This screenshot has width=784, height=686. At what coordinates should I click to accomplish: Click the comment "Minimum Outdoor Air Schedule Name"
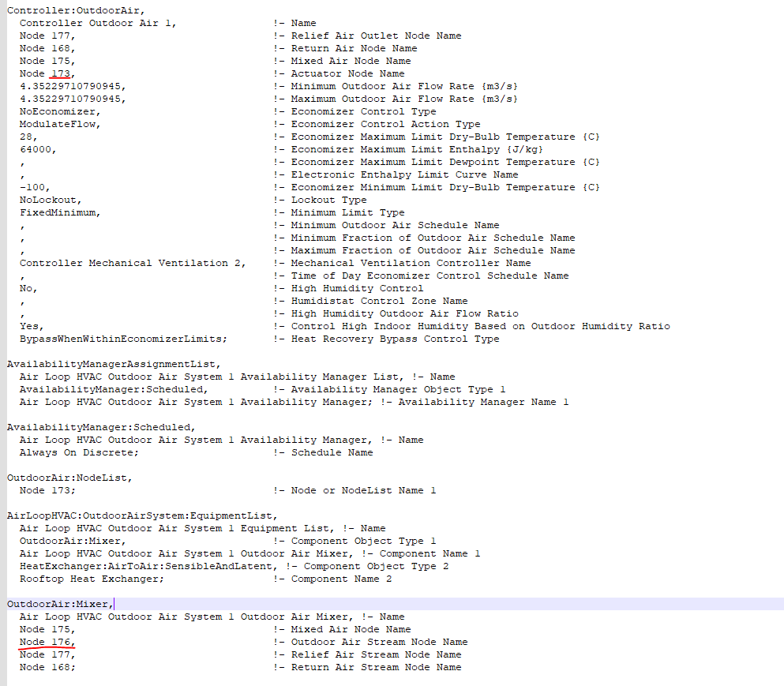coord(395,226)
